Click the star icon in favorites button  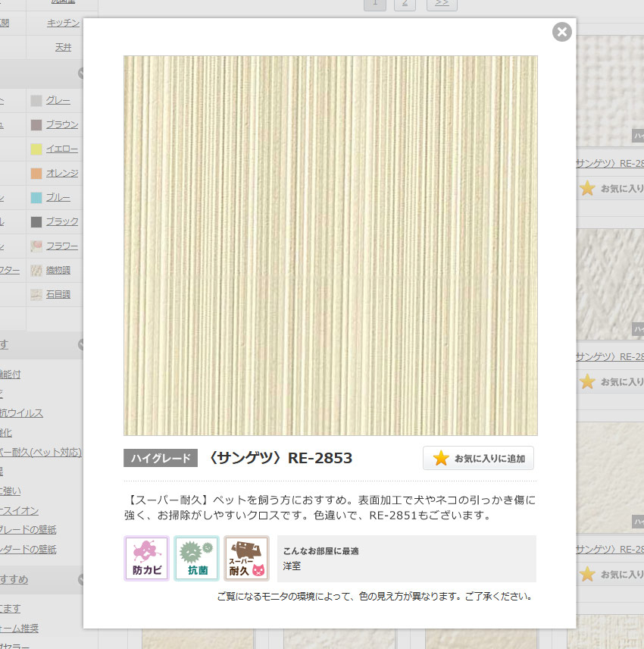(441, 458)
